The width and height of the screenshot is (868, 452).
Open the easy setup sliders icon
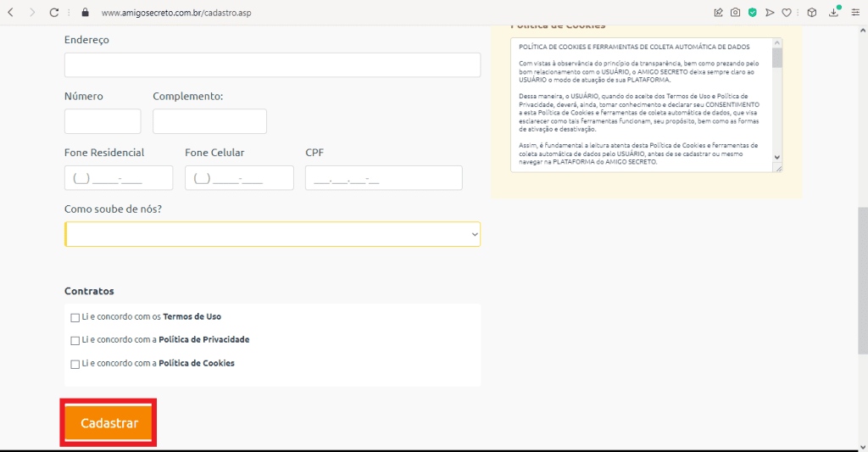pyautogui.click(x=854, y=13)
